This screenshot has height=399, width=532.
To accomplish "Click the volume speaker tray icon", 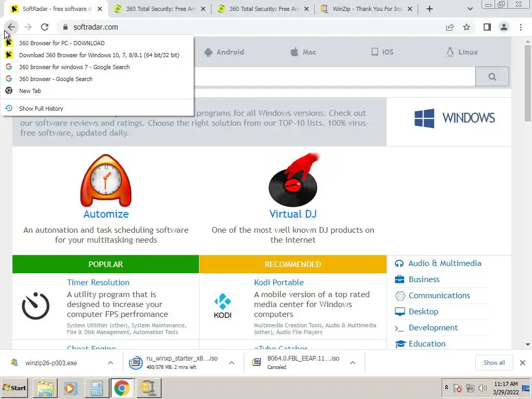I will pyautogui.click(x=482, y=388).
